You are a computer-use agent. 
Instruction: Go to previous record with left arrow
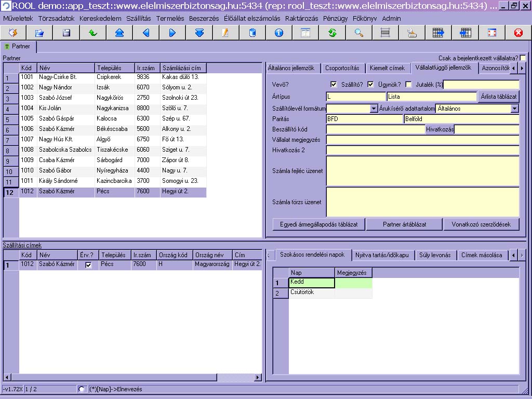pyautogui.click(x=146, y=33)
